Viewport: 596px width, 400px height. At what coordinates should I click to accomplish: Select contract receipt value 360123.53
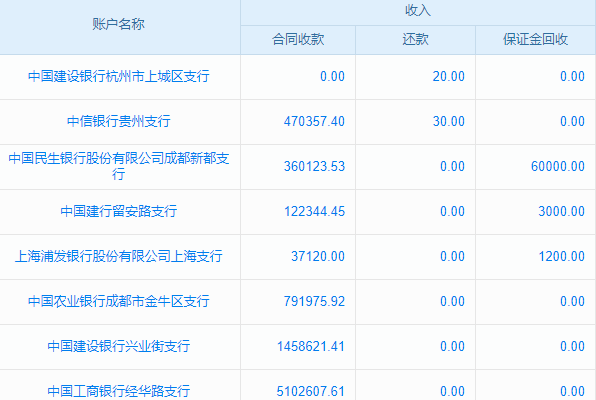click(314, 166)
